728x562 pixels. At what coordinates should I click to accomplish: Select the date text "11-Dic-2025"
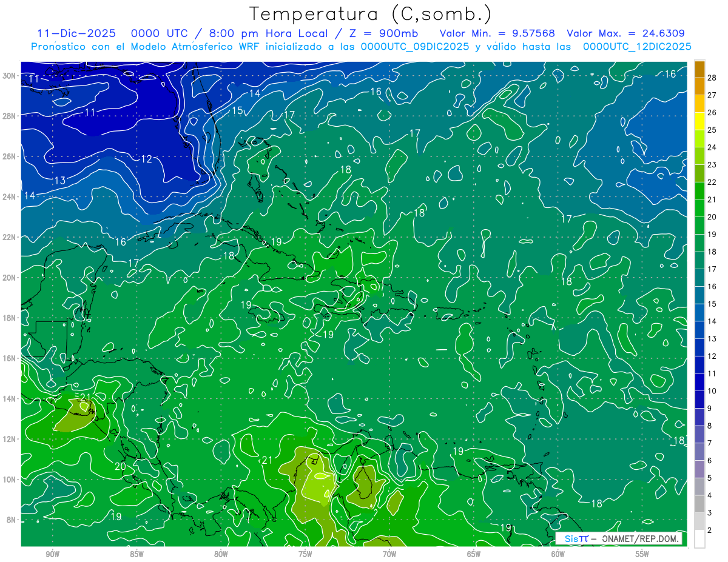[x=77, y=33]
